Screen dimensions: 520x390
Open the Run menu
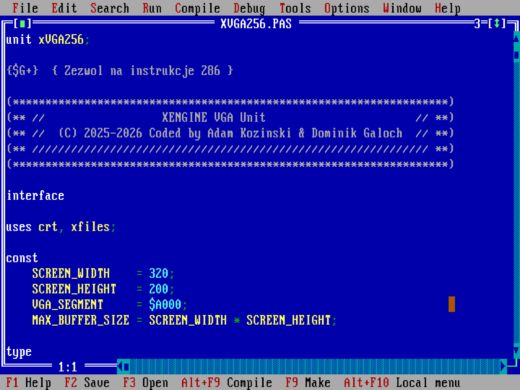click(152, 8)
